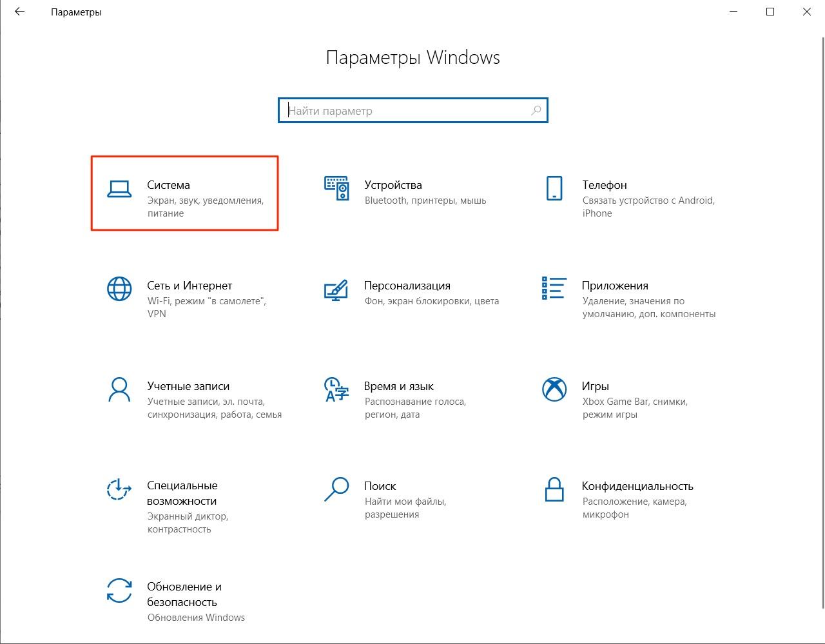Screen dimensions: 825x644
Task: Open the Устройства keyboard and speaker icon
Action: click(x=336, y=188)
